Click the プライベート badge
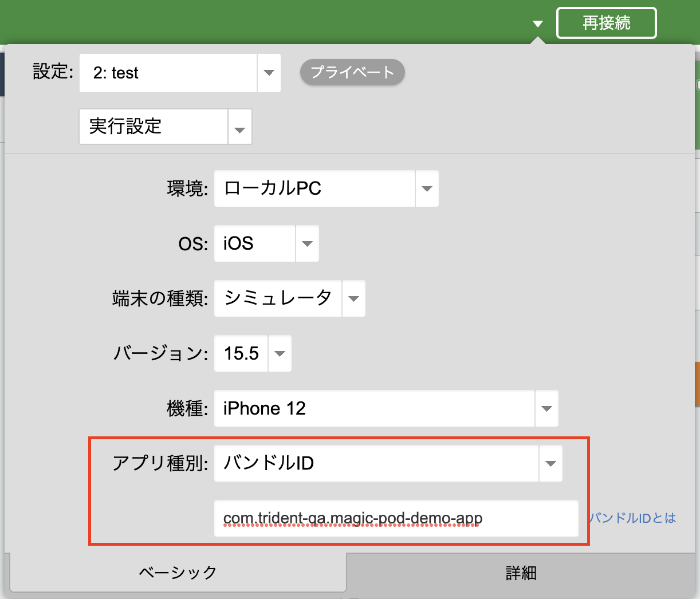This screenshot has width=700, height=599. [352, 72]
